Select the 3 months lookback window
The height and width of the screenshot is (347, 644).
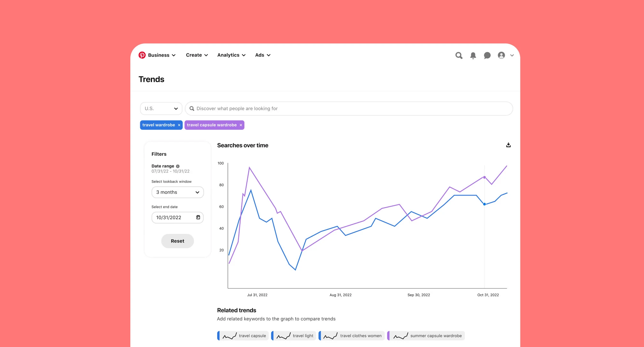click(x=177, y=192)
